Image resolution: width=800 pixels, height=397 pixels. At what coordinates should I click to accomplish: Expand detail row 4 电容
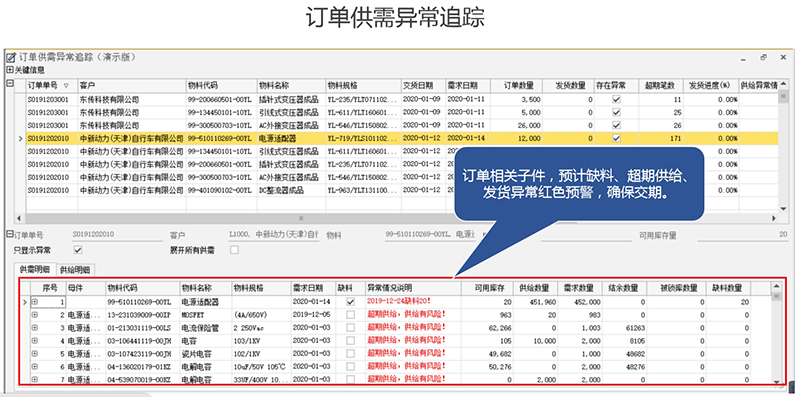pyautogui.click(x=35, y=341)
